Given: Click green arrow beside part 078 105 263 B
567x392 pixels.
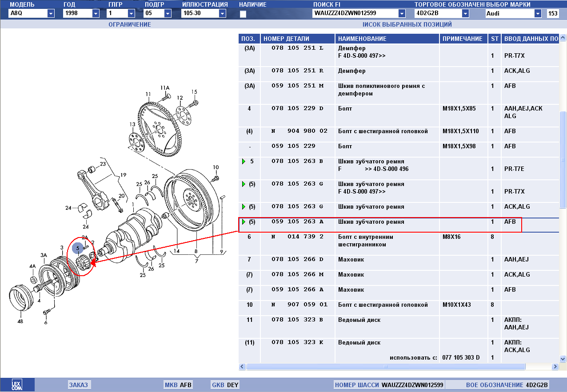Looking at the screenshot, I should tap(244, 162).
